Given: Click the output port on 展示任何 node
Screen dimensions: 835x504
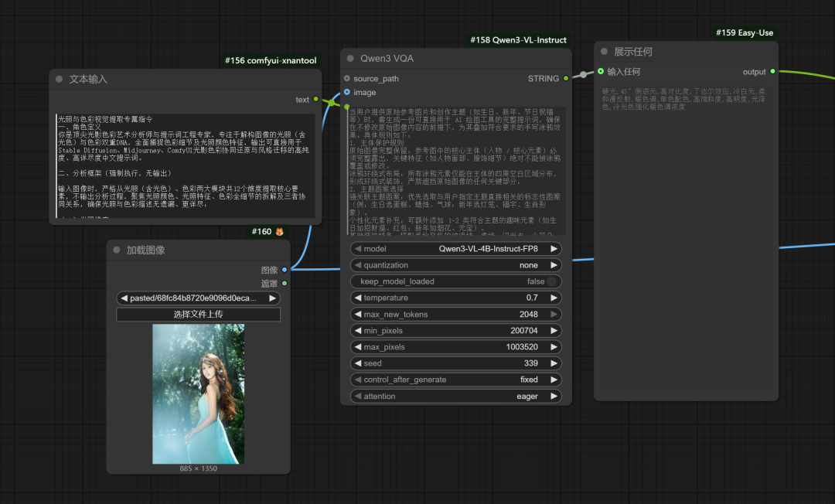Looking at the screenshot, I should click(772, 72).
